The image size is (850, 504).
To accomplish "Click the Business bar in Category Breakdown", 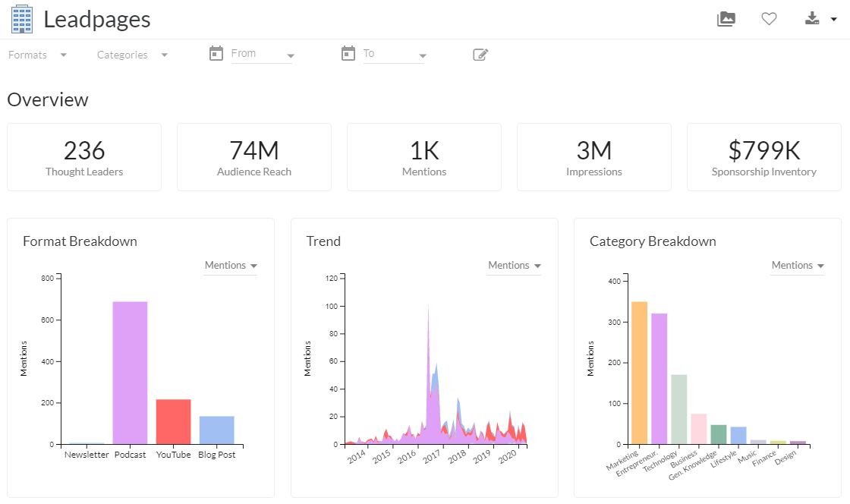I will pyautogui.click(x=699, y=429).
